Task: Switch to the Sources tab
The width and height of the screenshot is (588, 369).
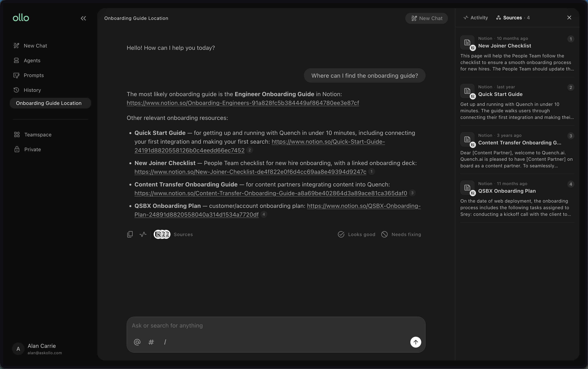Action: point(513,18)
